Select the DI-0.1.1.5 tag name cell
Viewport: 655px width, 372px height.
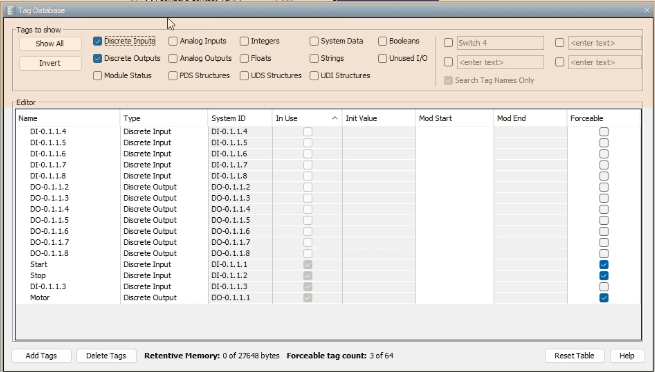68,143
